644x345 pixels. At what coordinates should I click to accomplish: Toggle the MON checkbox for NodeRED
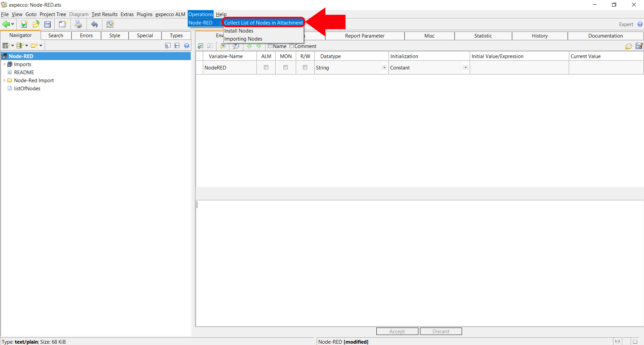[x=285, y=67]
